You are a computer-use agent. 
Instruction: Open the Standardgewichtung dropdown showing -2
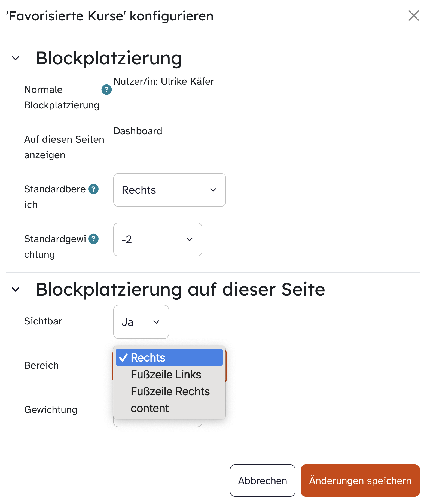coord(158,239)
